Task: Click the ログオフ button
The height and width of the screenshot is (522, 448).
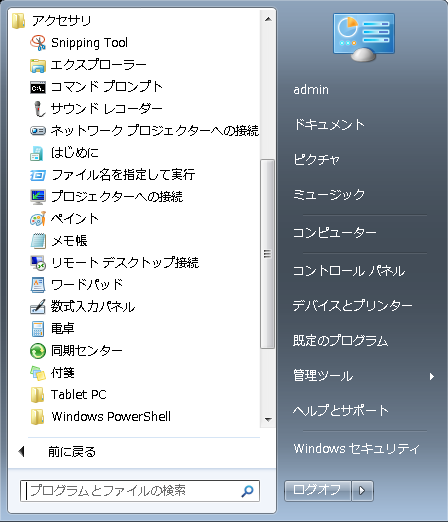Action: coord(317,490)
